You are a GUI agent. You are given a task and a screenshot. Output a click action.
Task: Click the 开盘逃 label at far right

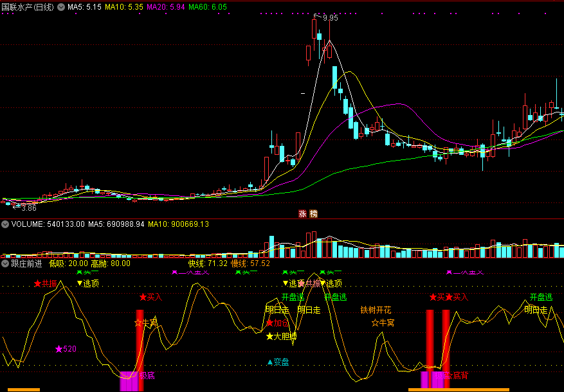click(541, 297)
